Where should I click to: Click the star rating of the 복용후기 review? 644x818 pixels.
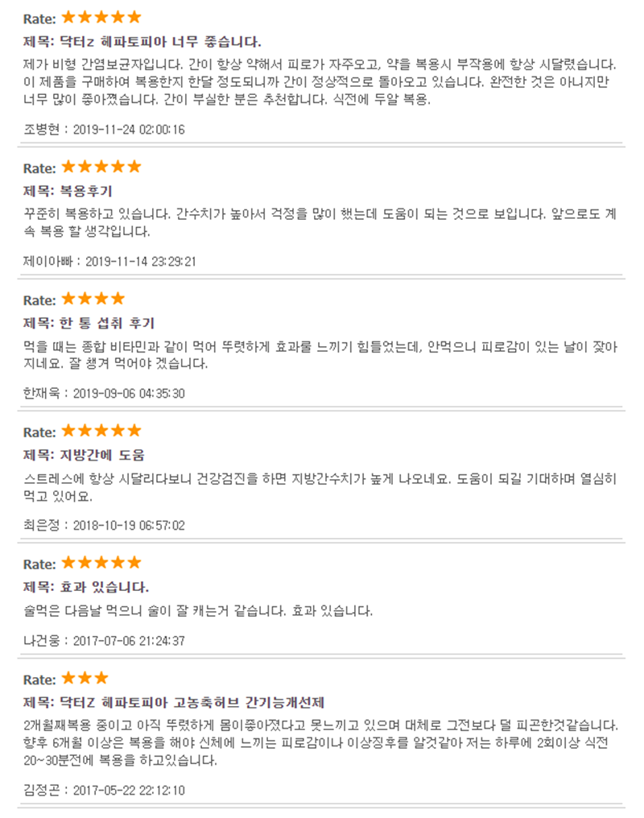pyautogui.click(x=101, y=167)
